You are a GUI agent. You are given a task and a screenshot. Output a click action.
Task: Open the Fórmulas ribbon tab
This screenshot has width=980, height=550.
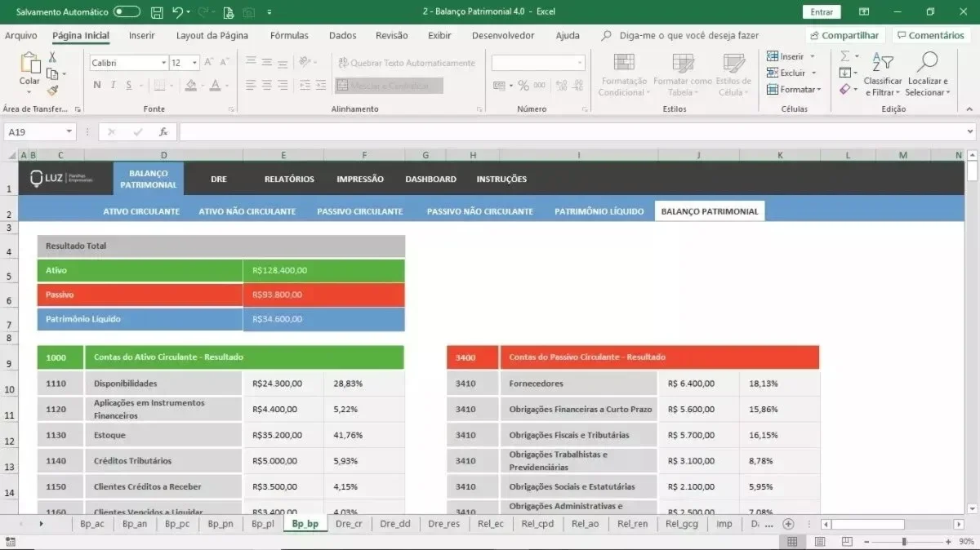pyautogui.click(x=289, y=35)
